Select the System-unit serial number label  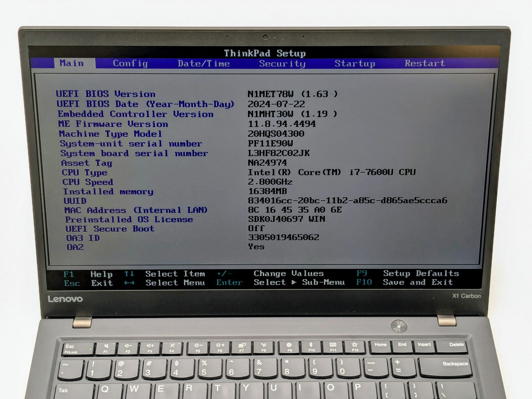click(x=131, y=144)
